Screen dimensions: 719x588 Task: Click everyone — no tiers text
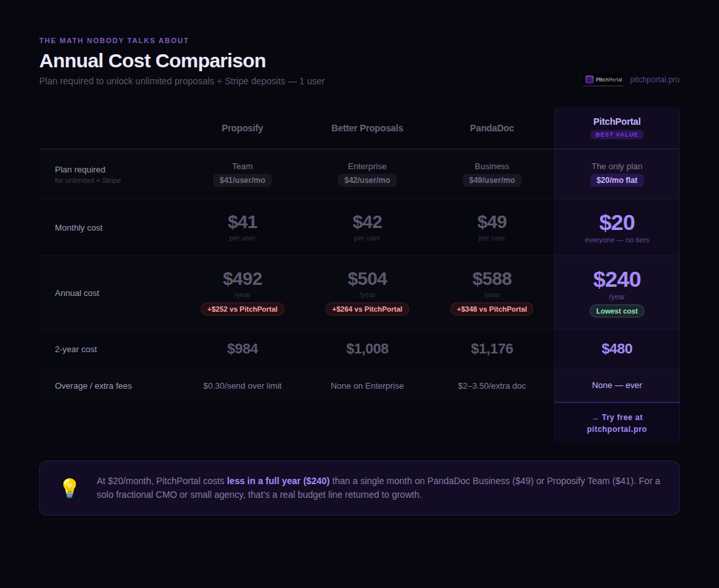coord(617,240)
